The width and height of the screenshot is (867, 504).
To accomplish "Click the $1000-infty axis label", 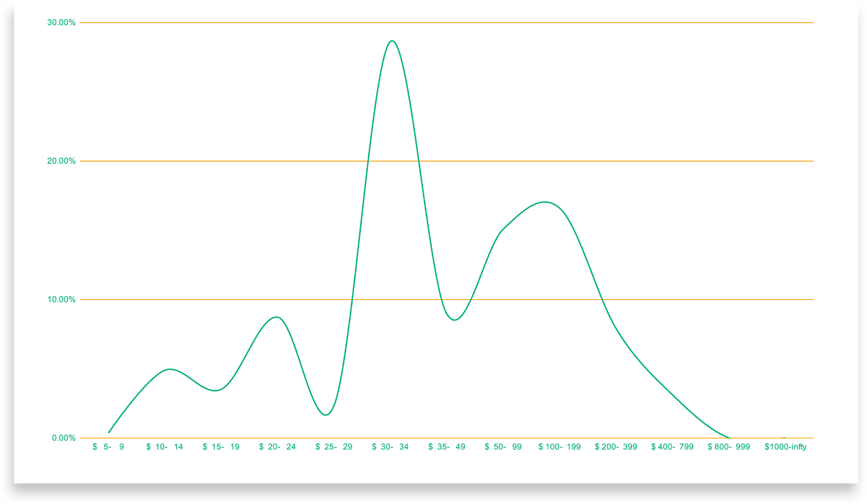I will [x=786, y=447].
